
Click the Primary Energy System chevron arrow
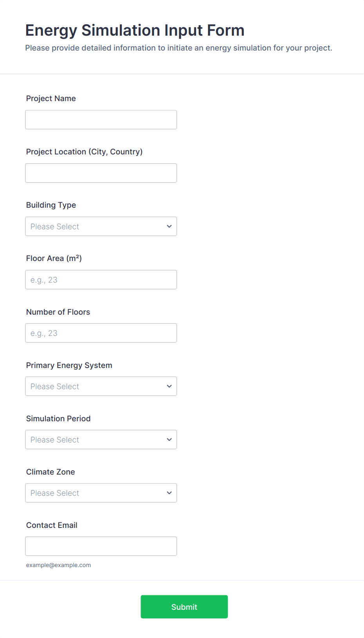coord(169,386)
